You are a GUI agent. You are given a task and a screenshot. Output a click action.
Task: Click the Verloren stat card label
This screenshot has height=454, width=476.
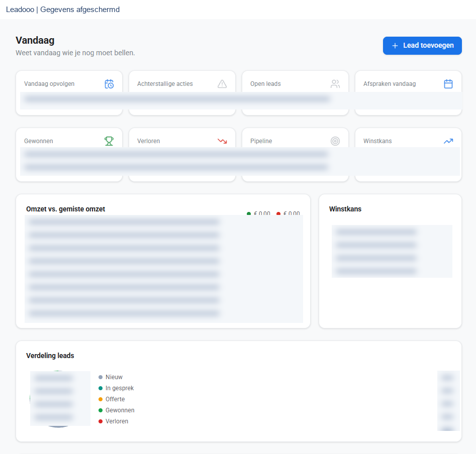pyautogui.click(x=148, y=141)
